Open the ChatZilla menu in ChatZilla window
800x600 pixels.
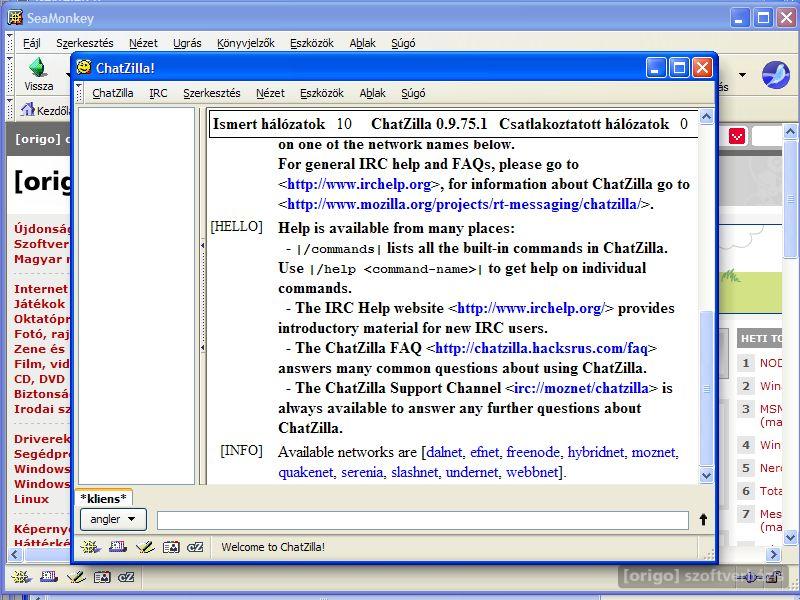click(113, 93)
